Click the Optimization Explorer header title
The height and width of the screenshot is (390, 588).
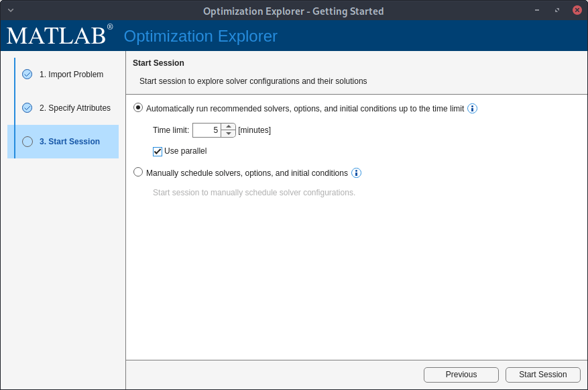[x=200, y=36]
